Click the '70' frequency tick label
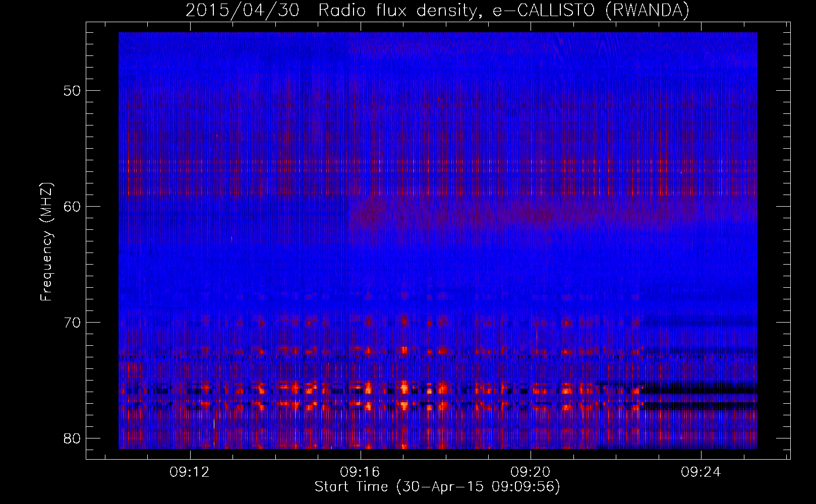The image size is (816, 504). 73,322
